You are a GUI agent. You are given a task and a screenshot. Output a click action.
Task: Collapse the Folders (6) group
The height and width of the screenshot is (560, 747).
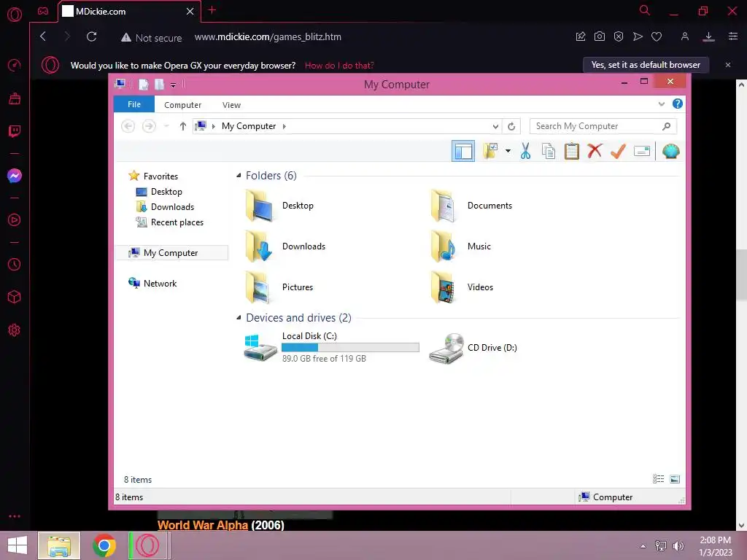(239, 175)
